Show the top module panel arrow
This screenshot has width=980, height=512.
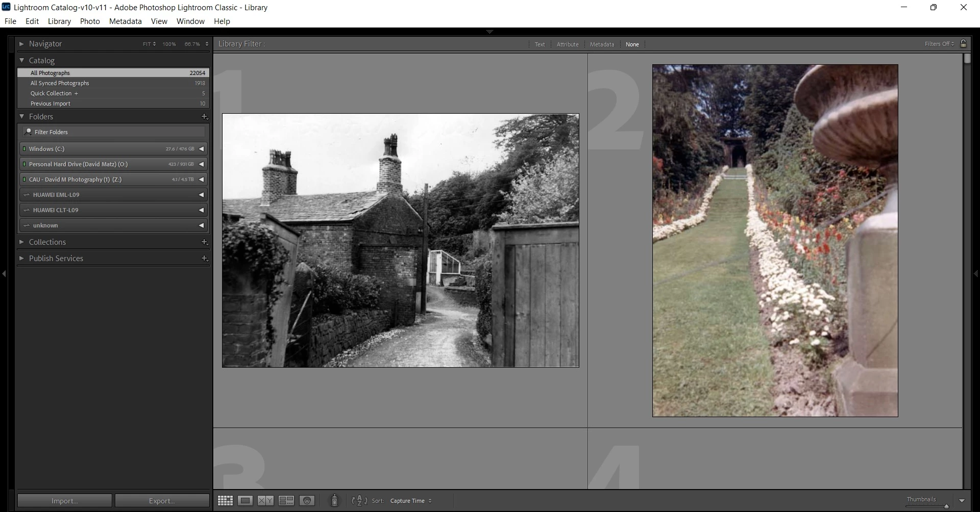(489, 32)
